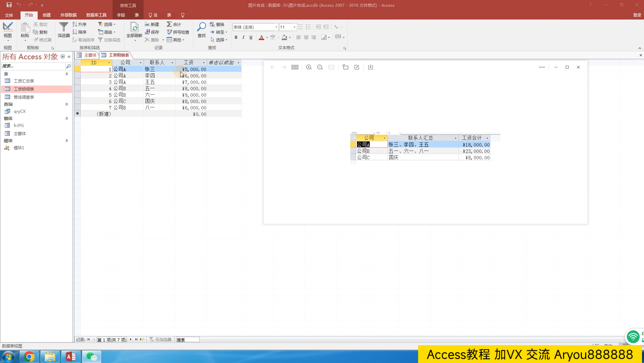This screenshot has width=644, height=363.
Task: Rotate the image in the viewer
Action: [345, 67]
